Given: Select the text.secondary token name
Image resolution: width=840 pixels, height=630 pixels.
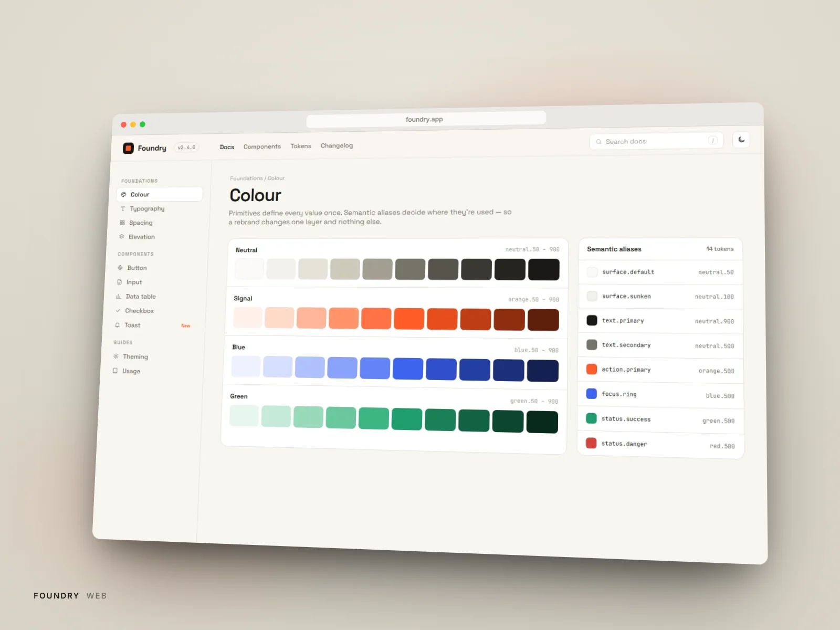Looking at the screenshot, I should (x=626, y=345).
